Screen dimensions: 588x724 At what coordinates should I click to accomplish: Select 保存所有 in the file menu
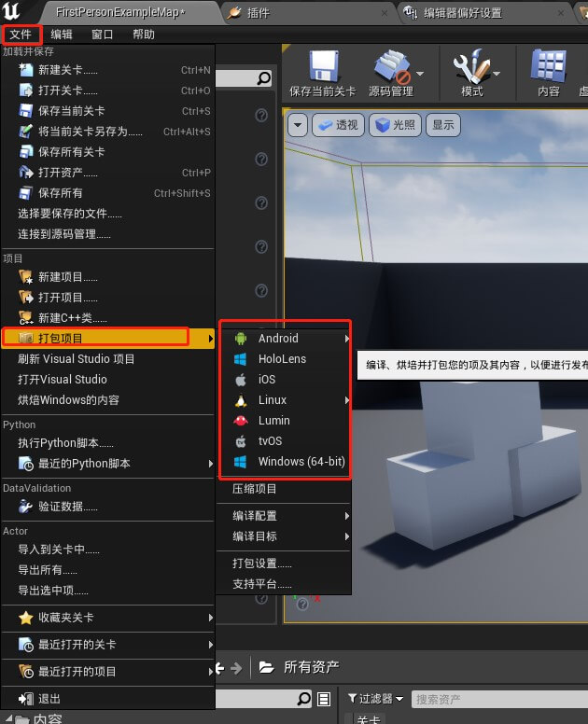(108, 193)
